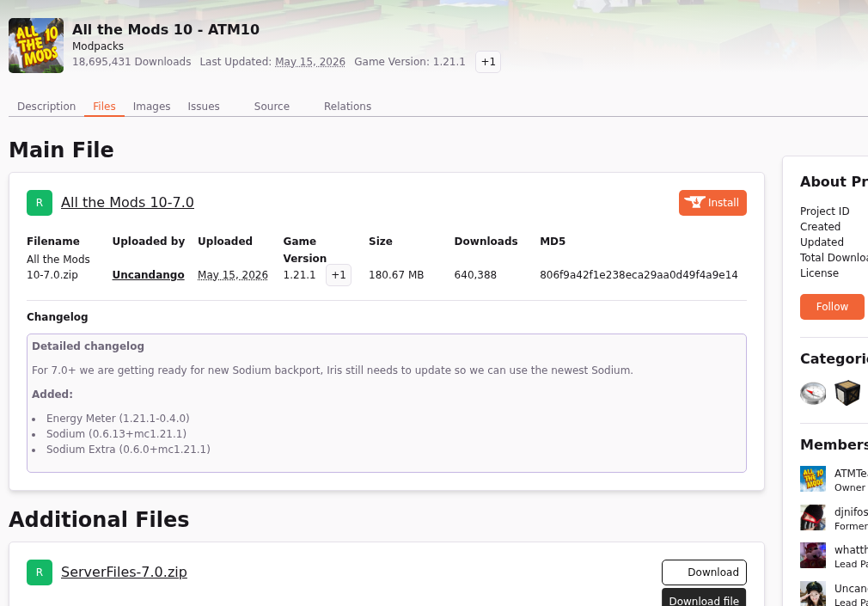Open uploader Uncandango's profile
This screenshot has width=868, height=606.
tap(149, 275)
